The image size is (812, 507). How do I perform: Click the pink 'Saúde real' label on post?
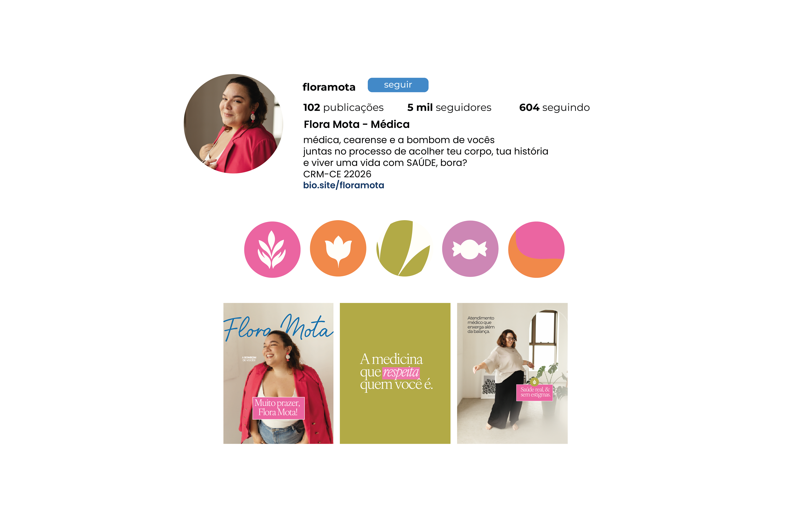point(535,392)
